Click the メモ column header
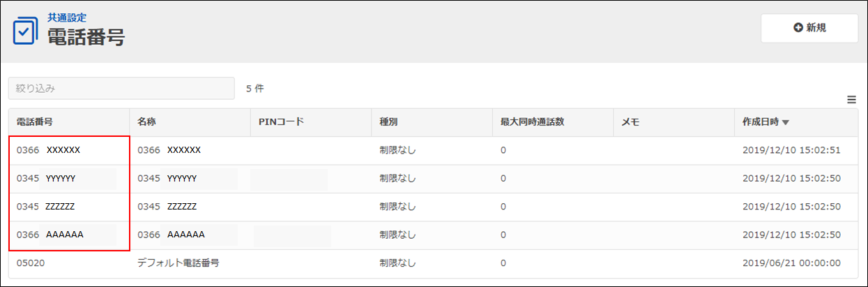868x287 pixels. coord(630,122)
